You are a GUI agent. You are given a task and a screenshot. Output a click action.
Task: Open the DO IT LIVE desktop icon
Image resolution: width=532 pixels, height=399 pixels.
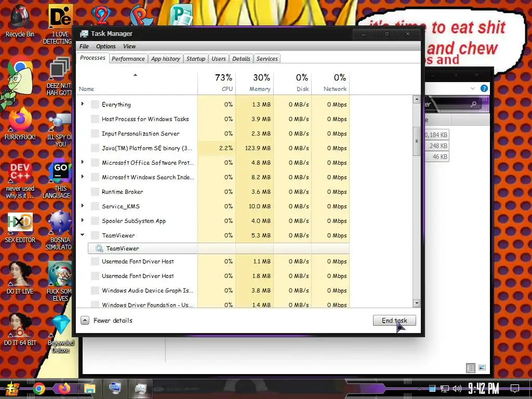(x=20, y=278)
